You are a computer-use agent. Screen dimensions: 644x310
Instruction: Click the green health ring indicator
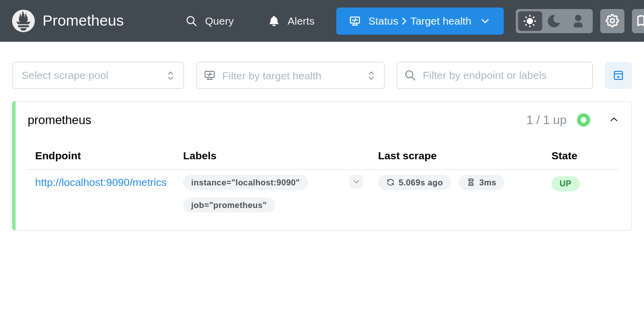tap(584, 120)
